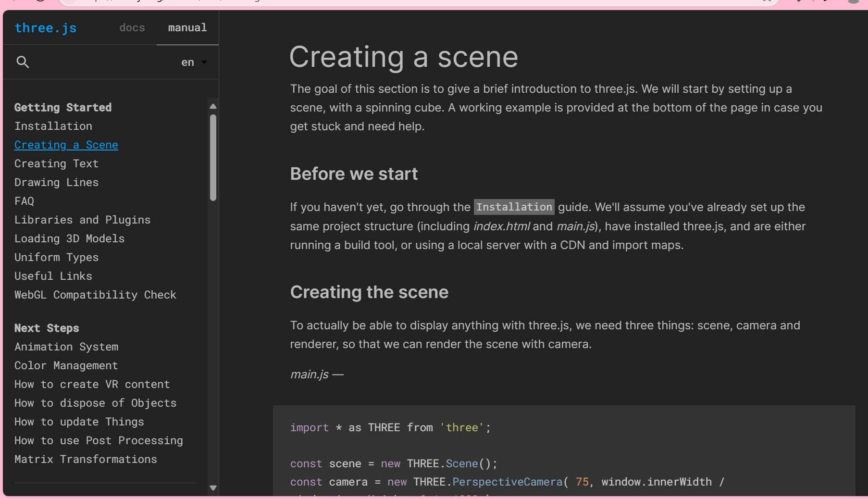The height and width of the screenshot is (499, 868).
Task: Go to Creating Text page
Action: [56, 163]
